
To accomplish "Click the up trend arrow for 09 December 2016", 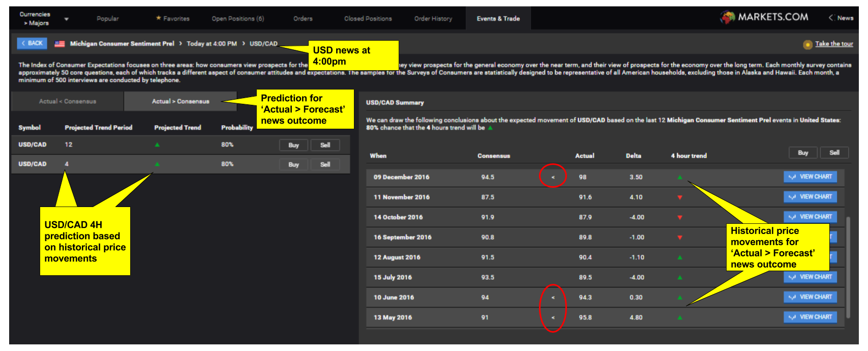I will [x=680, y=177].
